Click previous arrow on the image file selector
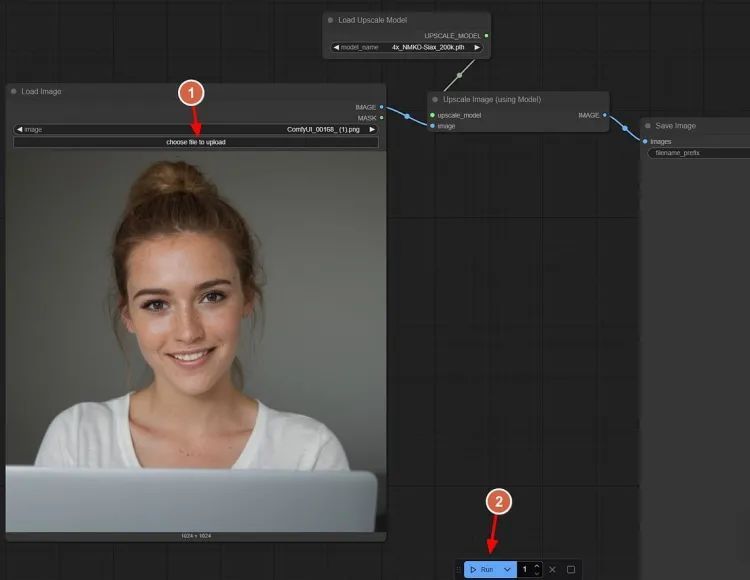 (x=20, y=129)
